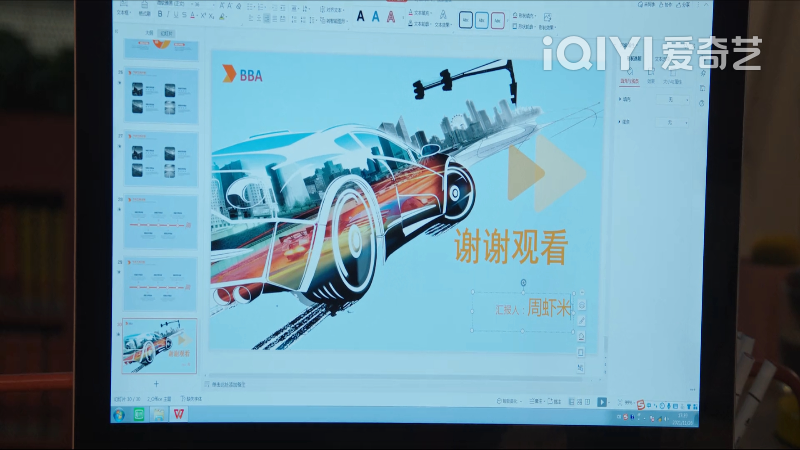Toggle strikethrough formatting in the ribbon

184,15
